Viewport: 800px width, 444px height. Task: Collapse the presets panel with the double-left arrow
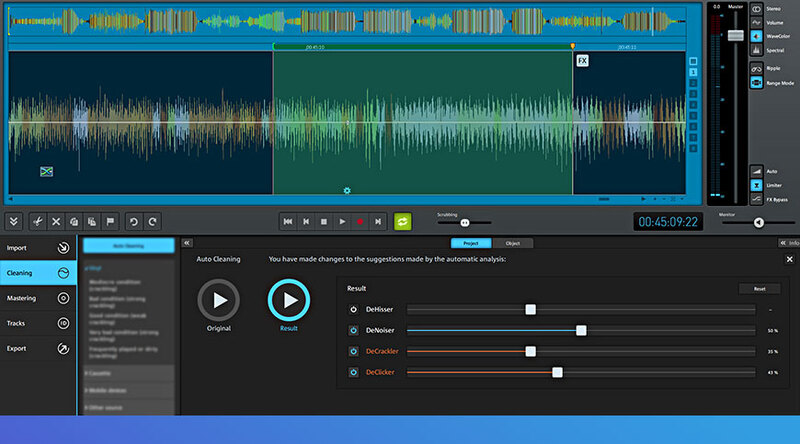tap(187, 243)
